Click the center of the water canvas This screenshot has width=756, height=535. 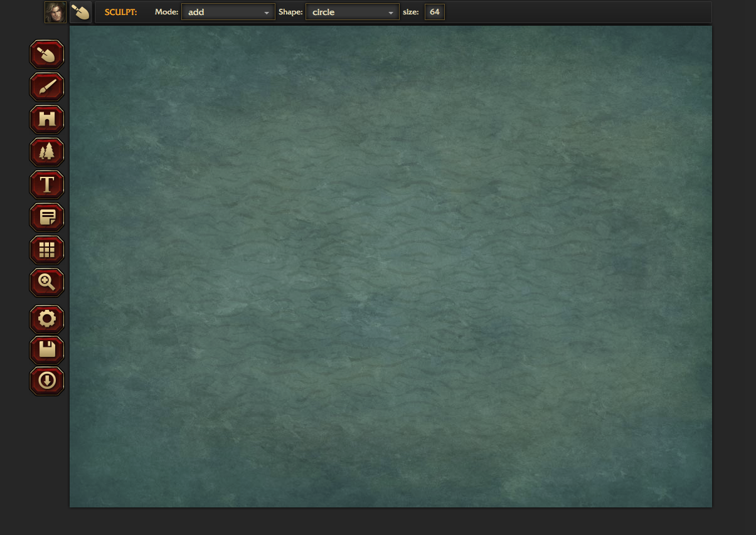pyautogui.click(x=390, y=267)
